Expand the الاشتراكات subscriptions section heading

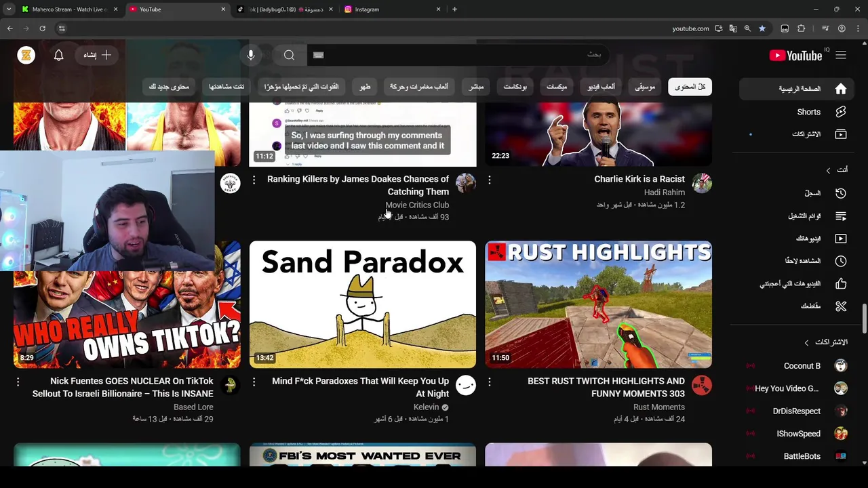tap(826, 342)
